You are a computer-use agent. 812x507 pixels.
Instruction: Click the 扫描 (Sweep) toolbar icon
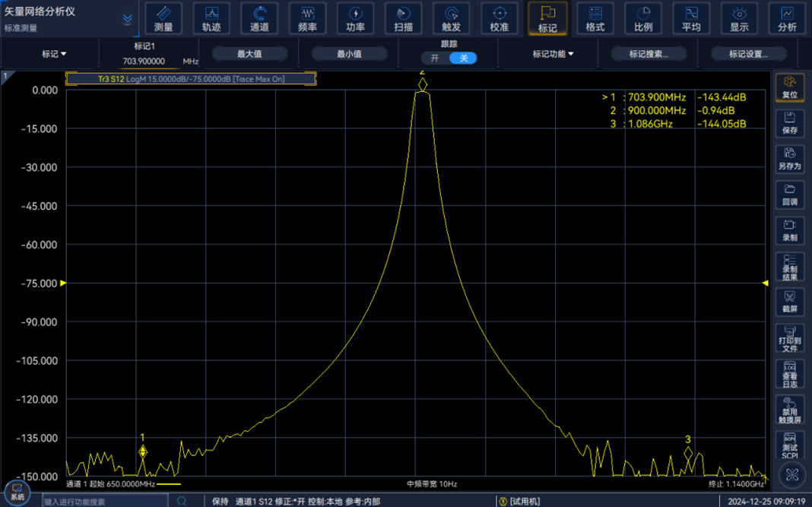click(403, 18)
